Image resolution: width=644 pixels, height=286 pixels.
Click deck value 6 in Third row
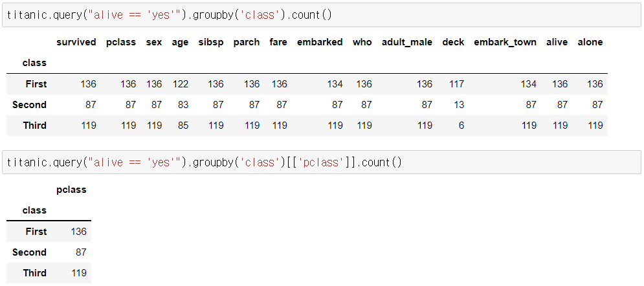(461, 125)
